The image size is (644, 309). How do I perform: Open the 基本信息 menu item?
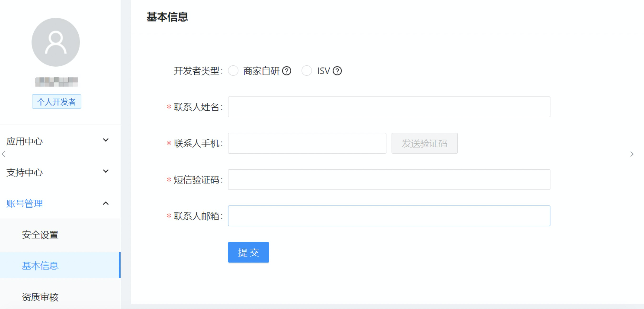tap(40, 265)
